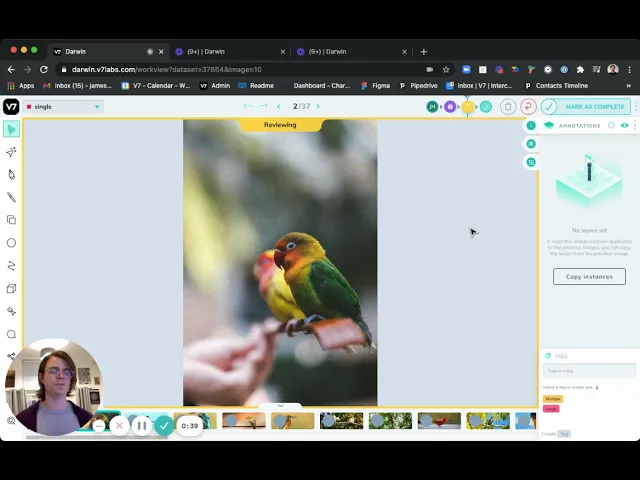Click the V7 logo home icon

coord(11,107)
